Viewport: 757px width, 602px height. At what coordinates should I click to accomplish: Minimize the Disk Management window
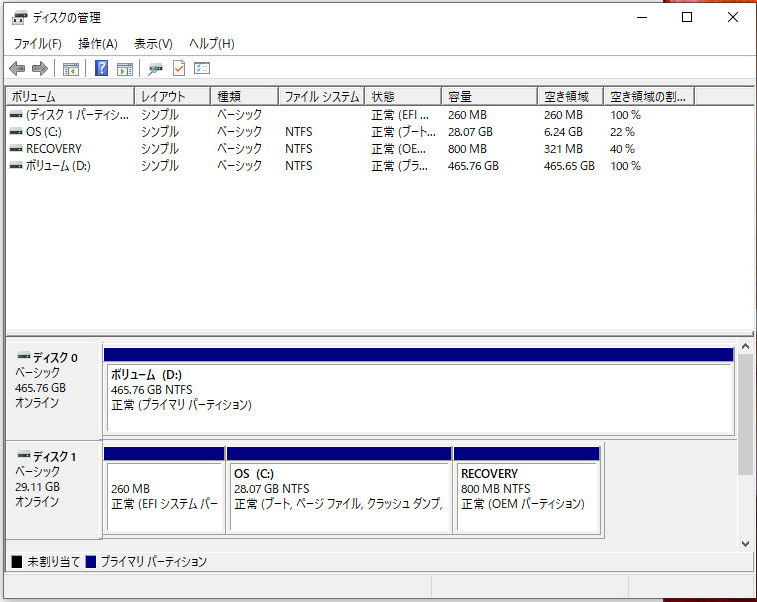642,17
